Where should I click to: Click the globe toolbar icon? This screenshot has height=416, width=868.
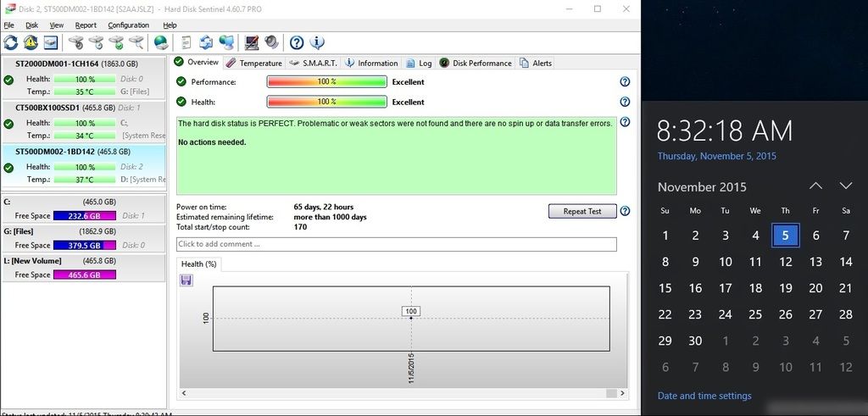(160, 42)
